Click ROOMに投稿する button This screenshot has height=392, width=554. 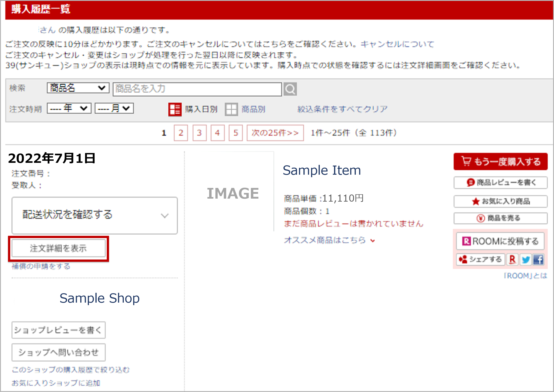500,241
